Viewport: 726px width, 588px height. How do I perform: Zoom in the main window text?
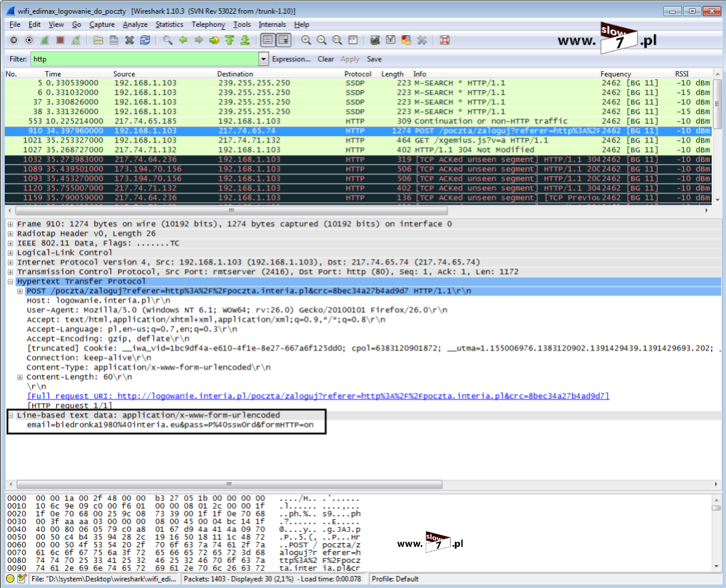pyautogui.click(x=306, y=40)
